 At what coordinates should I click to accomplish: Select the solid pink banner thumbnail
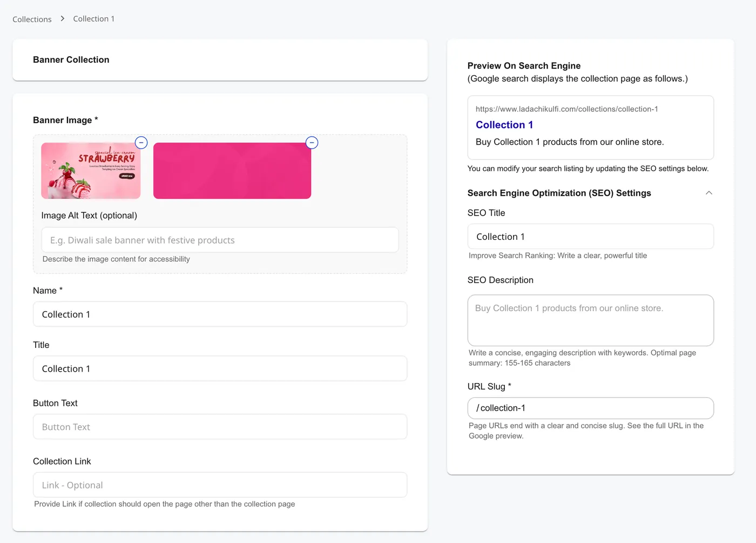pyautogui.click(x=232, y=171)
